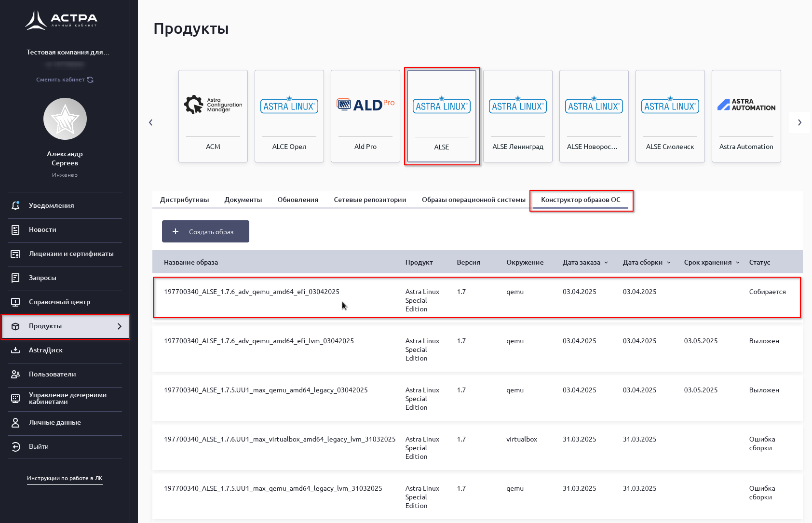
Task: Click the Выйти logout icon
Action: pos(15,447)
